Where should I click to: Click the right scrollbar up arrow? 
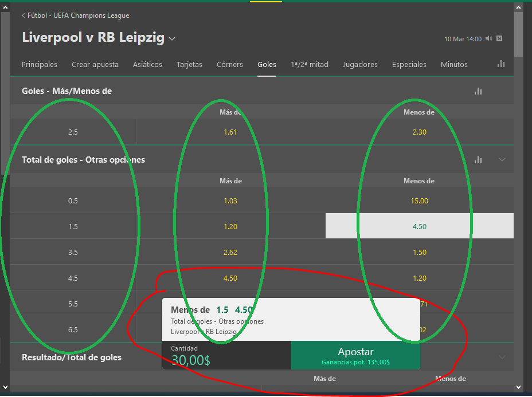tap(518, 7)
